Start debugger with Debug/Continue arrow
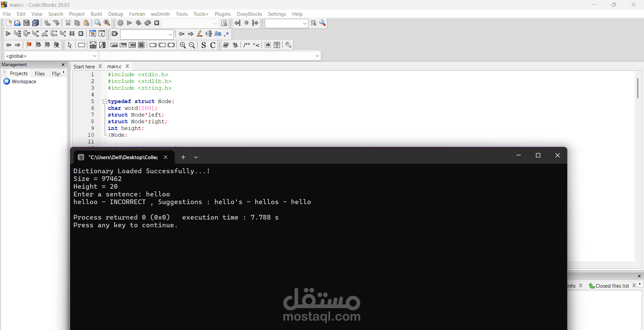Screen dimensions: 644x330 click(8, 34)
